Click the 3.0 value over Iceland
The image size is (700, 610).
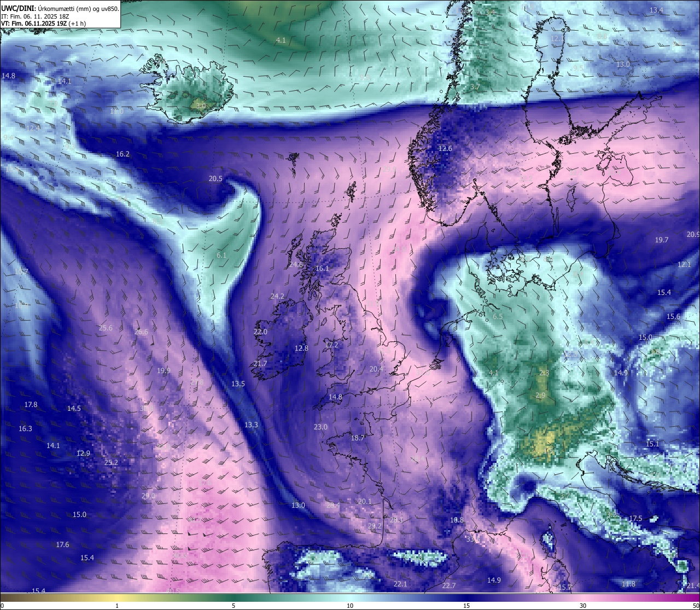coord(201,106)
